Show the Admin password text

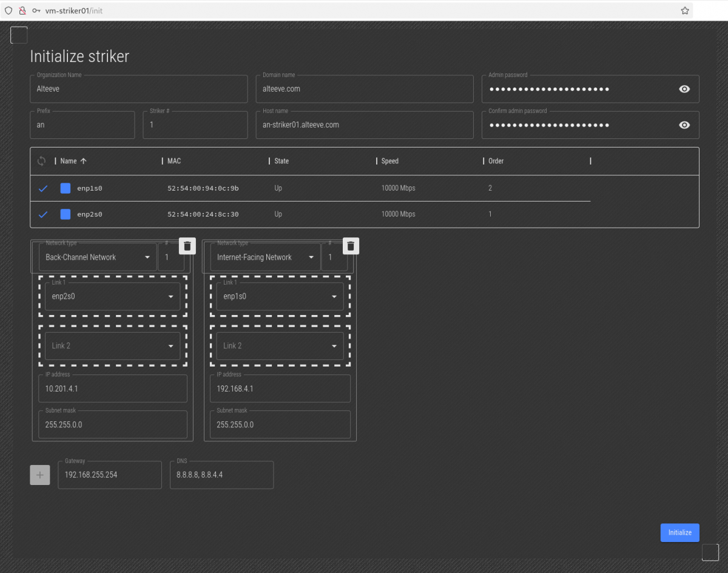[x=684, y=89]
